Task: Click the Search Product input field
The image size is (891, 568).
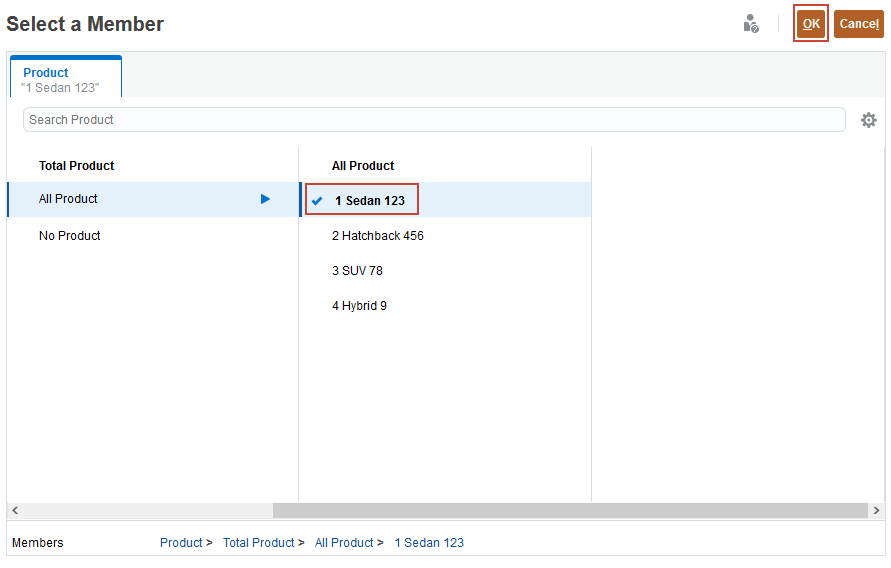Action: click(434, 120)
